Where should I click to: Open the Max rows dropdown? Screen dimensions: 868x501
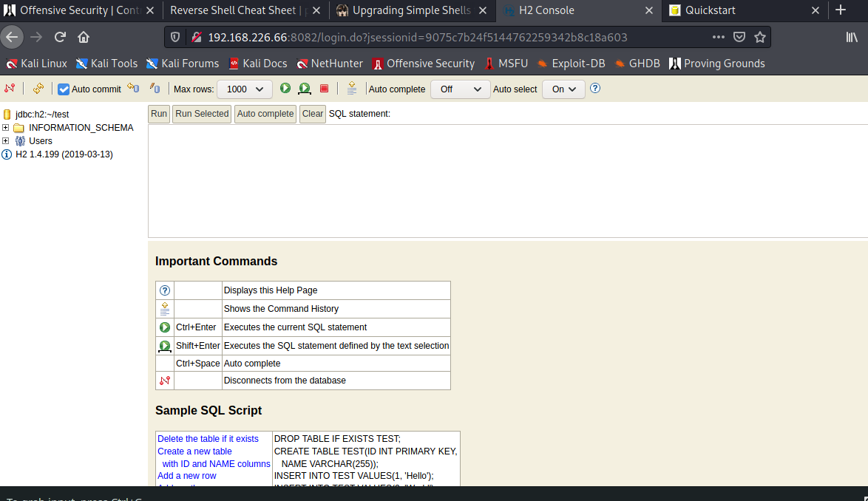point(244,89)
